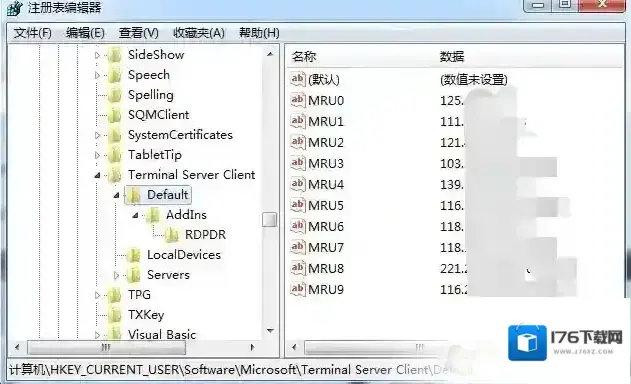This screenshot has height=384, width=631.
Task: Collapse the Terminal Server Client node
Action: (x=97, y=175)
